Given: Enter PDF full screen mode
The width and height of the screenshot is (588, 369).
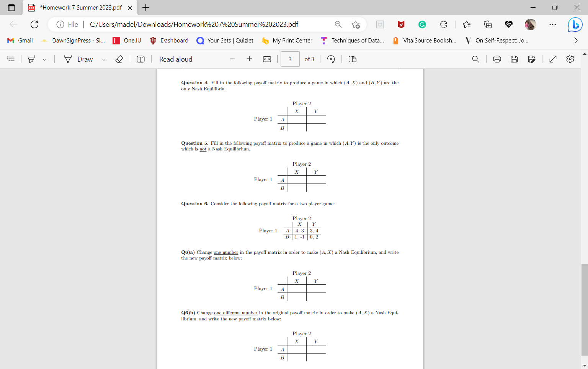Looking at the screenshot, I should pos(553,59).
